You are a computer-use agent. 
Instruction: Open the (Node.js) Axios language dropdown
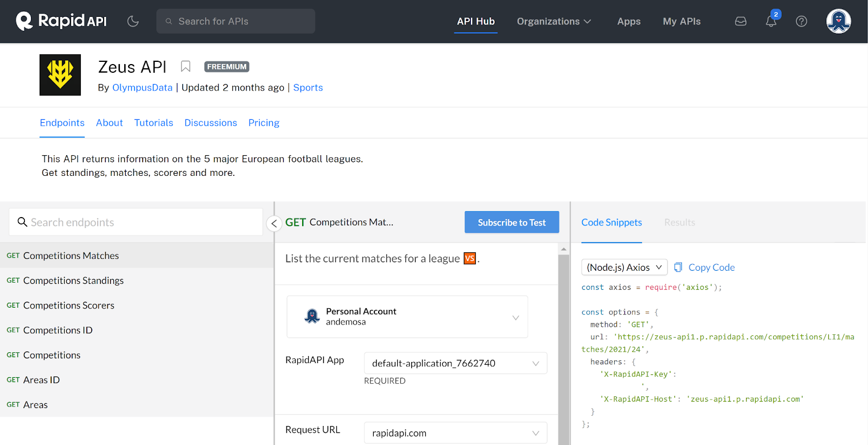(624, 267)
